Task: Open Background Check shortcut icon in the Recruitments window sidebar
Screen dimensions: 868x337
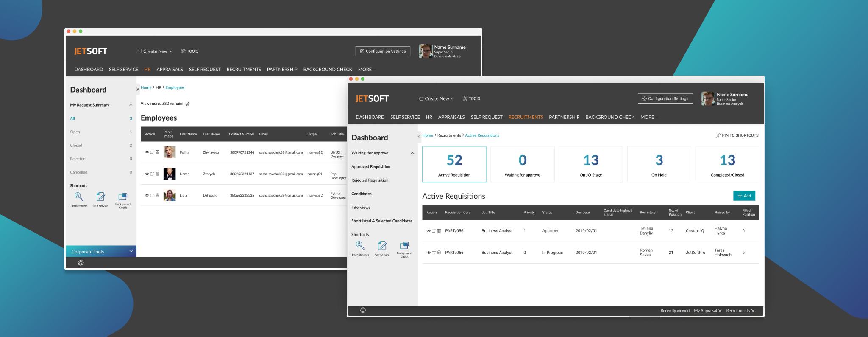Action: (404, 245)
